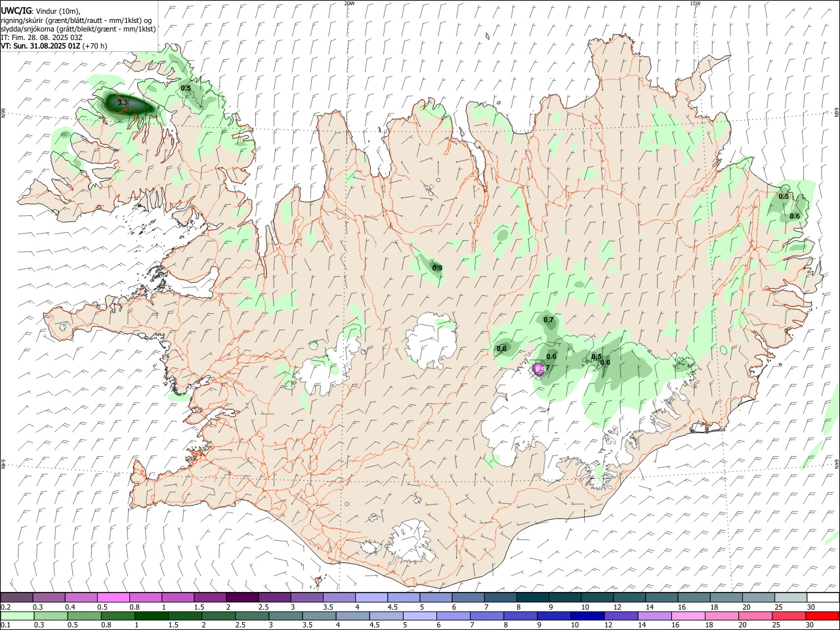Pick the light lavender swatch labeled 4 in the upper legend row
This screenshot has width=840, height=630.
(x=371, y=598)
